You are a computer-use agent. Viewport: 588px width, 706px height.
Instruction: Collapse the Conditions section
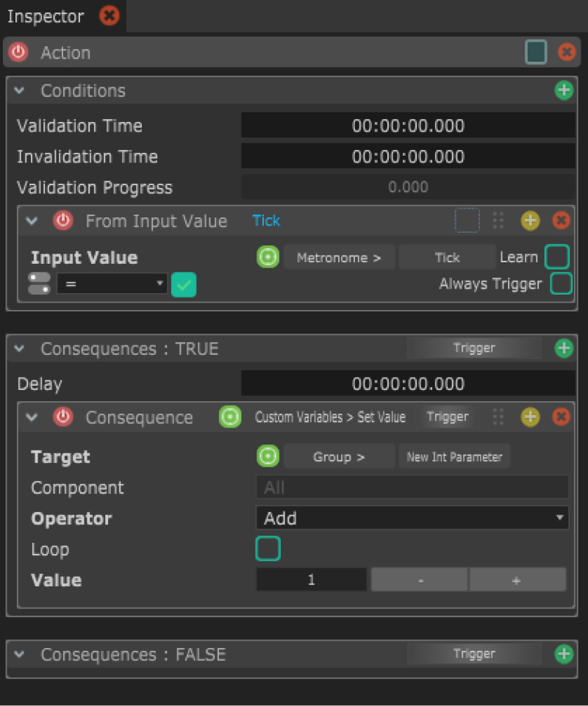[20, 90]
